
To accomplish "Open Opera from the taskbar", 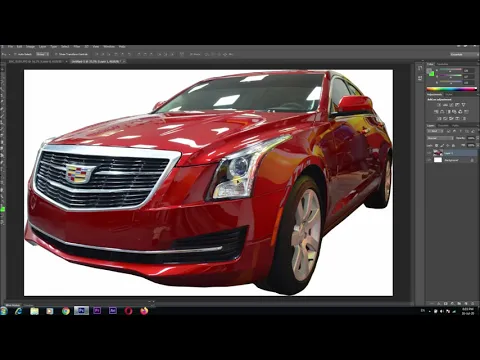I will (128, 311).
